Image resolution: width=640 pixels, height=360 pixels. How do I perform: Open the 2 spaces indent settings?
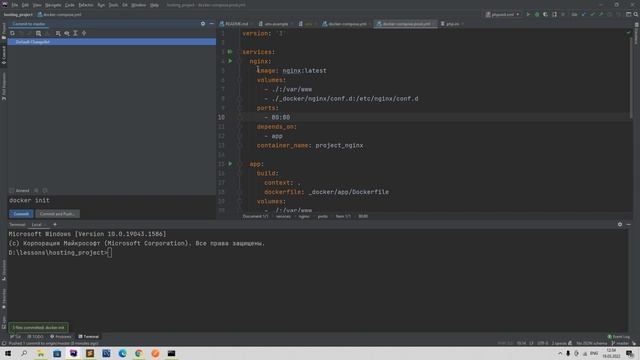tap(559, 343)
